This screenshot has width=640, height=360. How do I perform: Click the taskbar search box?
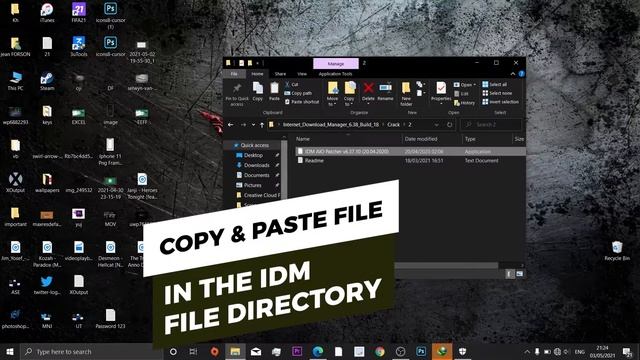click(x=92, y=351)
